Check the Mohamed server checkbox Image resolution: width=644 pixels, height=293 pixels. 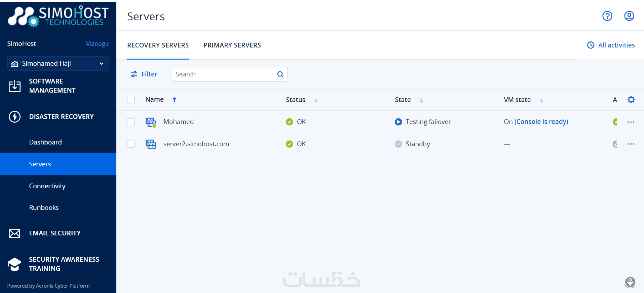click(131, 122)
